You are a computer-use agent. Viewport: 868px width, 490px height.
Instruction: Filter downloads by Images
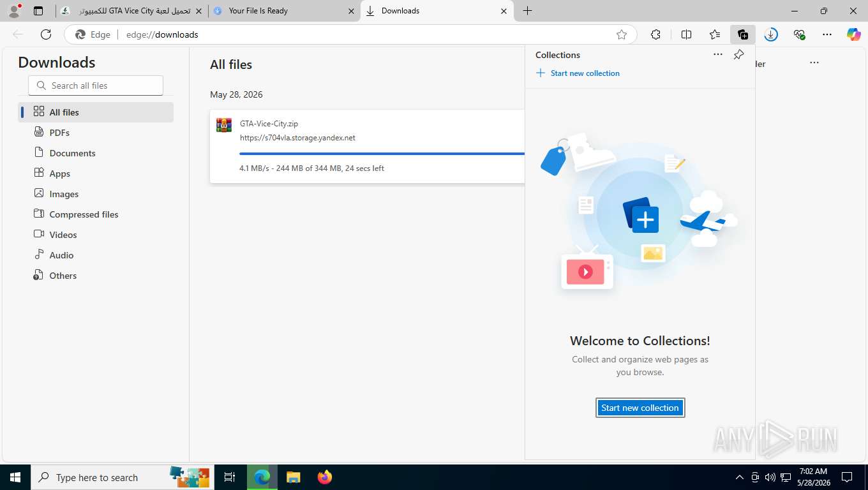[x=96, y=194]
